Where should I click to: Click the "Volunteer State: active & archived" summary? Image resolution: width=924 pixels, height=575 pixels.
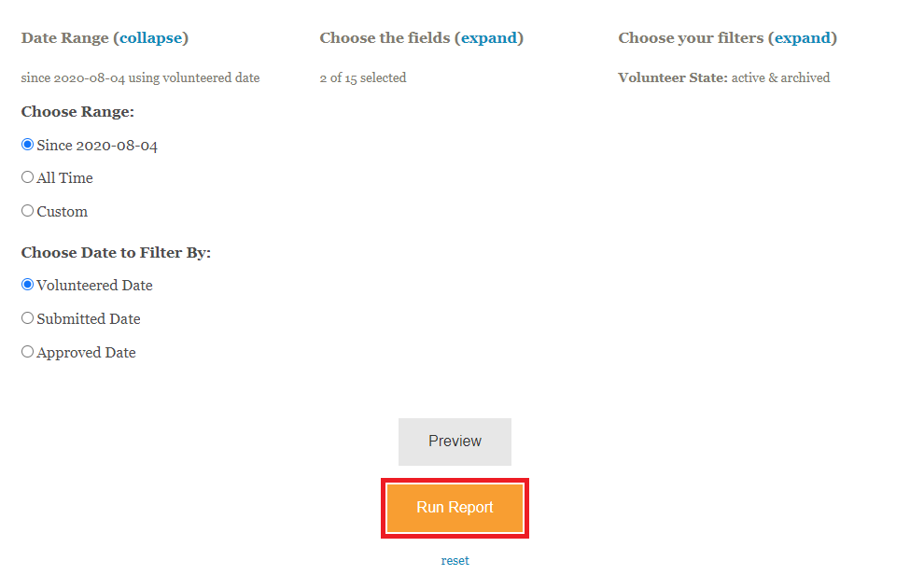(723, 78)
